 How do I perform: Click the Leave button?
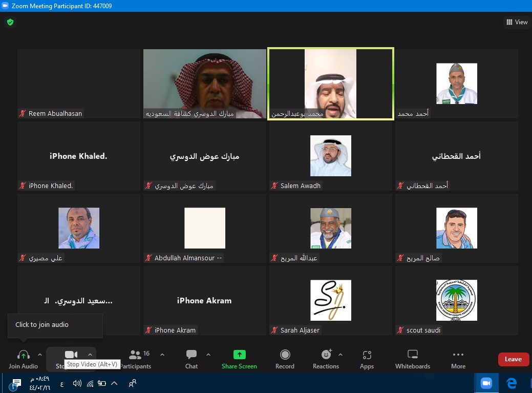513,359
